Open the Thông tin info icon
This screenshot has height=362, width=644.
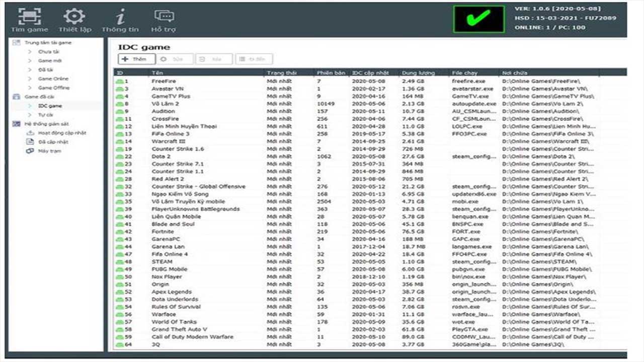[x=120, y=17]
